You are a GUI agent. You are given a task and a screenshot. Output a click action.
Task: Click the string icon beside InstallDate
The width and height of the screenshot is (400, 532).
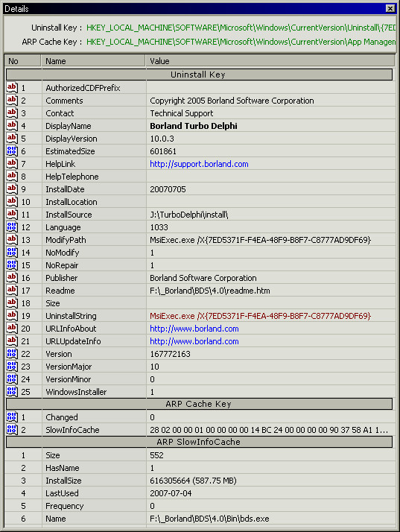[12, 189]
